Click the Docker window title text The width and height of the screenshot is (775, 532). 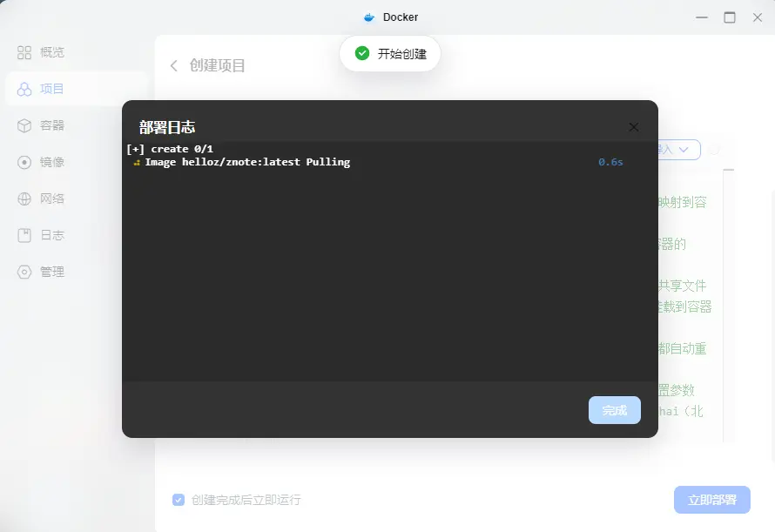(401, 17)
